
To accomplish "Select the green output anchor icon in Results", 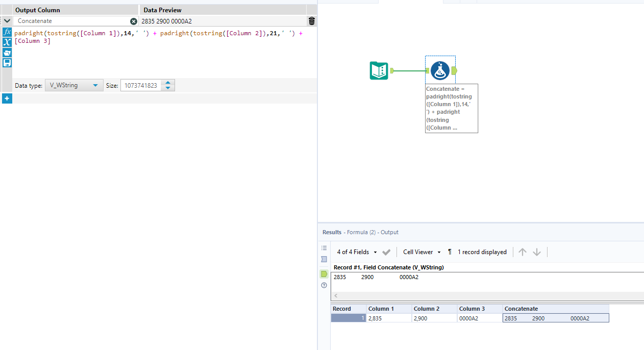I will [324, 274].
